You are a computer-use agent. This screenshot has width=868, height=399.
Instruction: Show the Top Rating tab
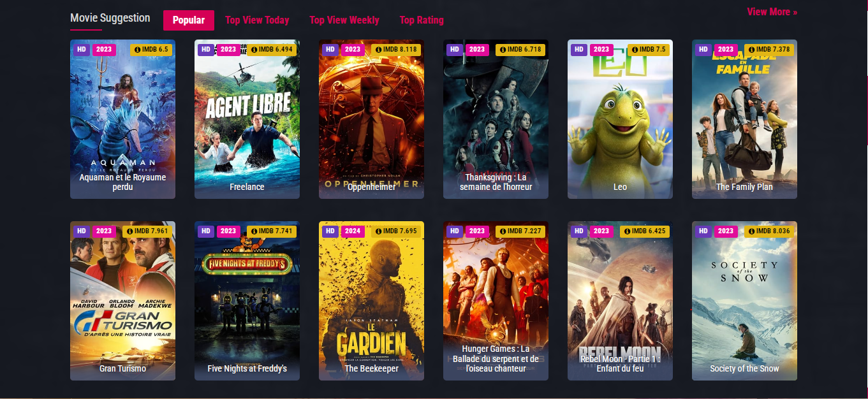tap(422, 20)
